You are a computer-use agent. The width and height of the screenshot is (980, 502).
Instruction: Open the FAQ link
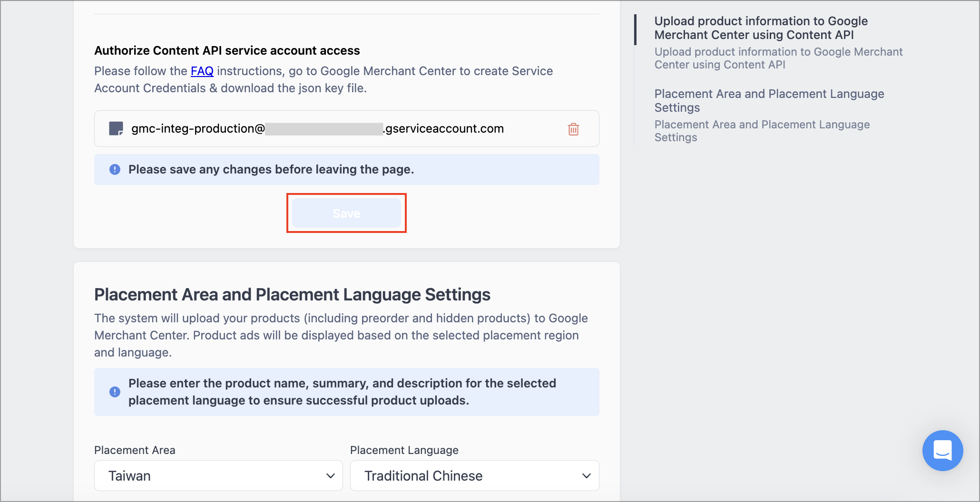tap(202, 71)
